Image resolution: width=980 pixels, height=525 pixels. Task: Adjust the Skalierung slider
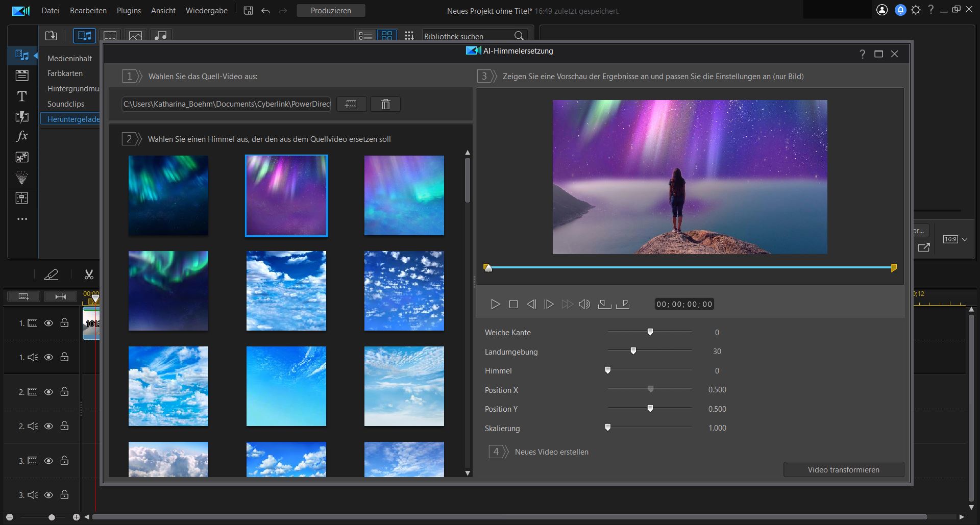click(x=608, y=428)
